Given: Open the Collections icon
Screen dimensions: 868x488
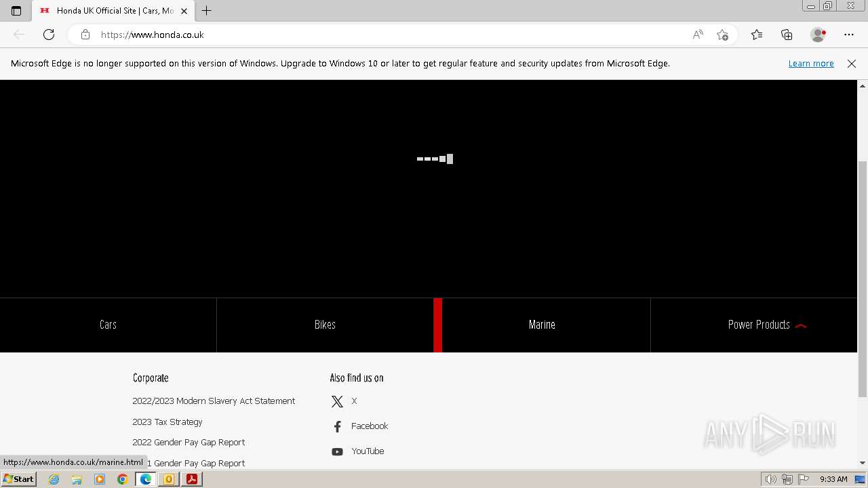Looking at the screenshot, I should [787, 35].
